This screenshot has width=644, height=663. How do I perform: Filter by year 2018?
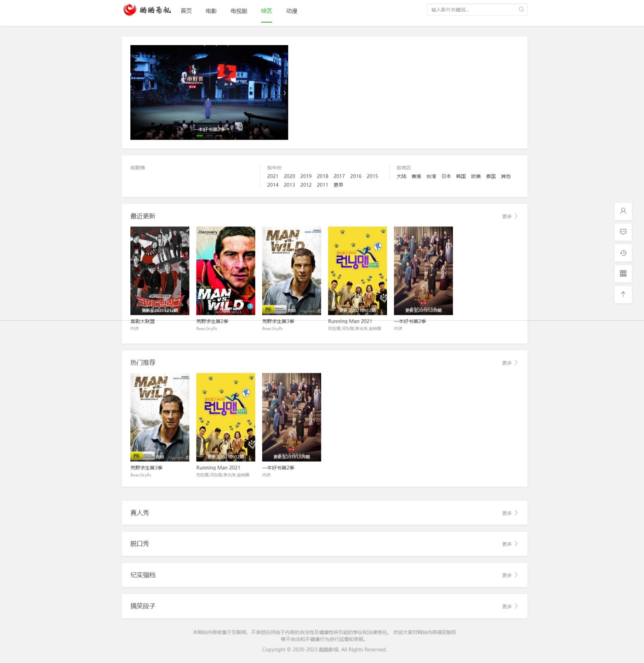coord(322,176)
